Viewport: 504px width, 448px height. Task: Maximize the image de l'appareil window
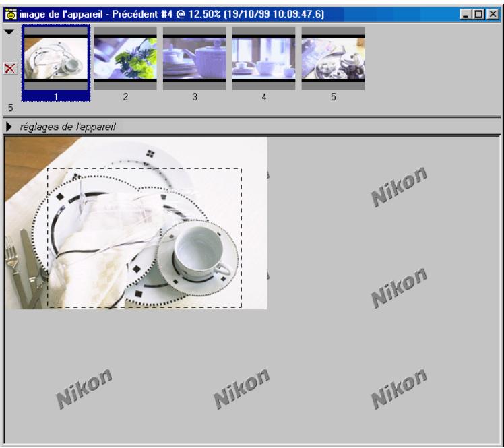478,14
